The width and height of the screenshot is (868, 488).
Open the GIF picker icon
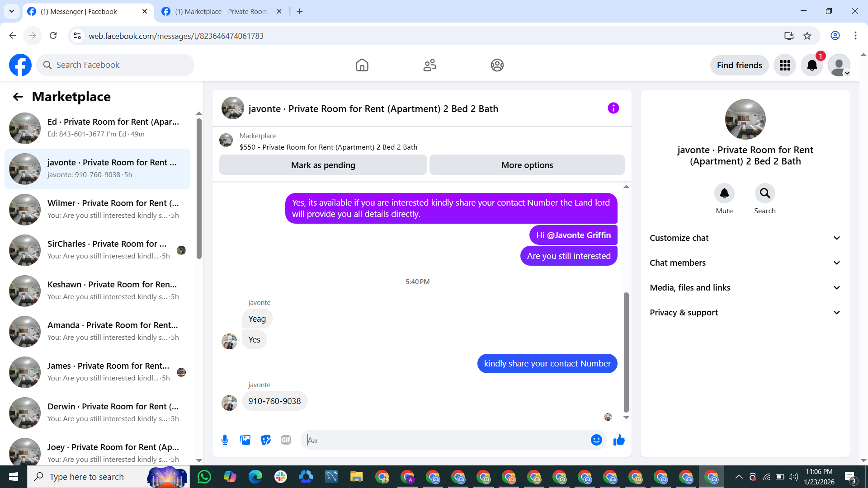coord(286,440)
